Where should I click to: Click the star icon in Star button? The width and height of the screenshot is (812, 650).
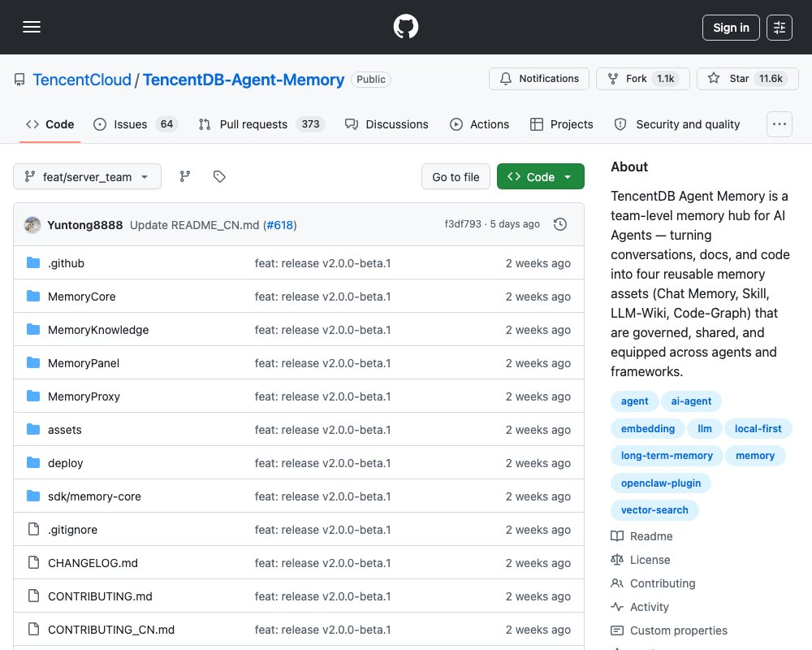714,78
